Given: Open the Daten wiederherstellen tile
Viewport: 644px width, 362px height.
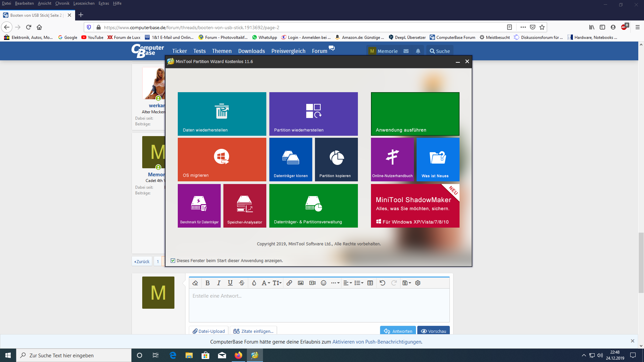Looking at the screenshot, I should coord(222,114).
